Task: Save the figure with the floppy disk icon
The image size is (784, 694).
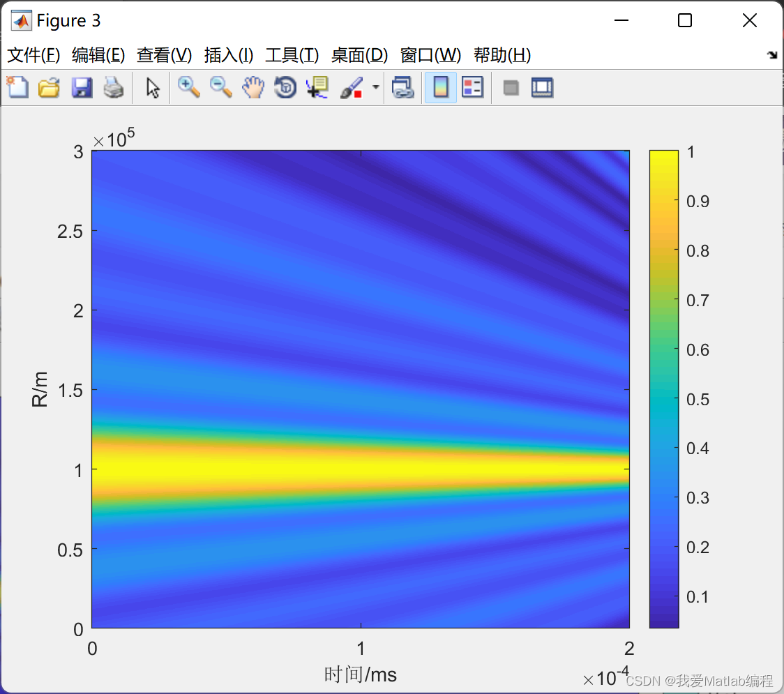Action: (82, 87)
